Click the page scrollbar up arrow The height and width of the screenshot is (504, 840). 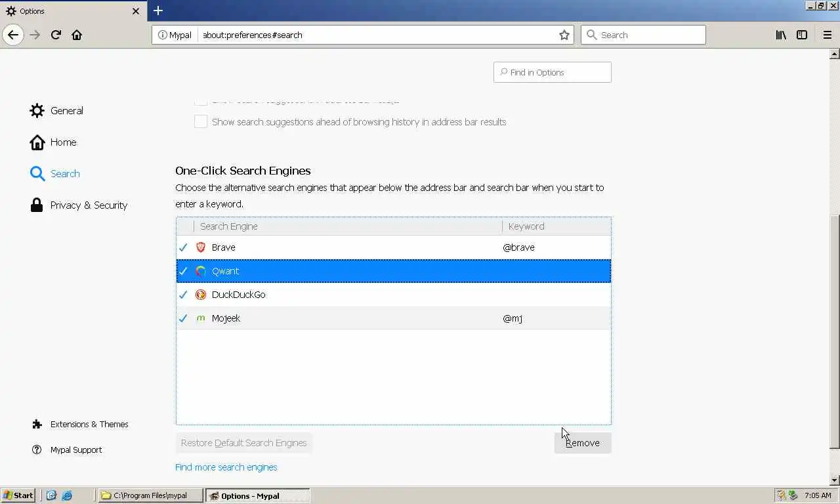click(835, 54)
